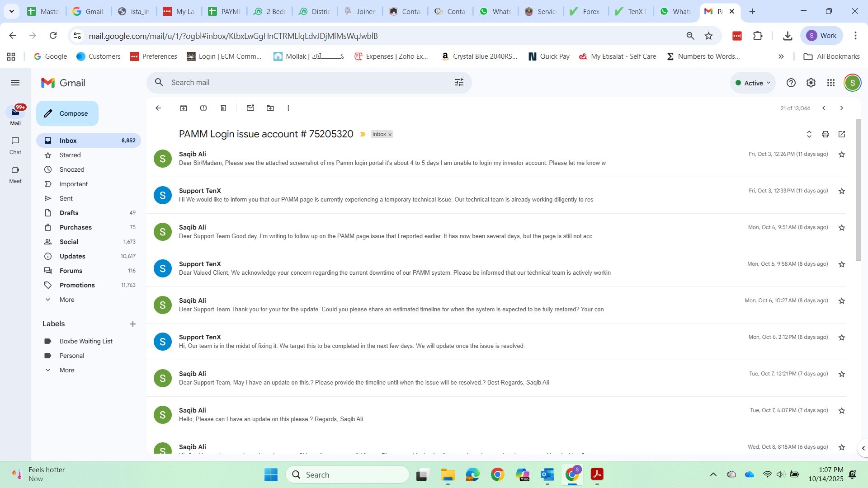The image size is (868, 488).
Task: Open Gmail settings gear
Action: pyautogui.click(x=811, y=83)
